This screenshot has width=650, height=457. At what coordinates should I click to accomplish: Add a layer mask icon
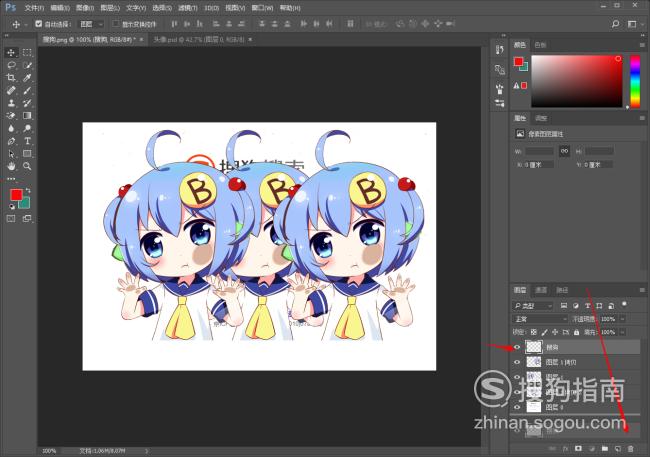578,448
